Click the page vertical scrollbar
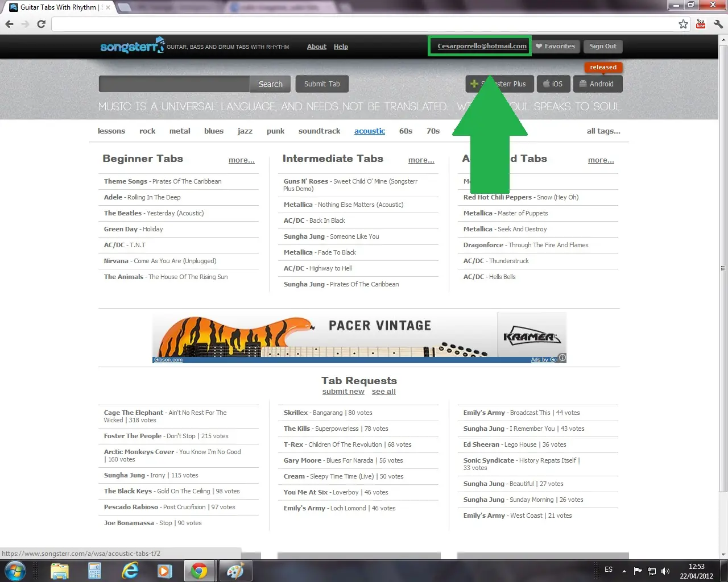Viewport: 728px width, 582px height. click(x=723, y=267)
